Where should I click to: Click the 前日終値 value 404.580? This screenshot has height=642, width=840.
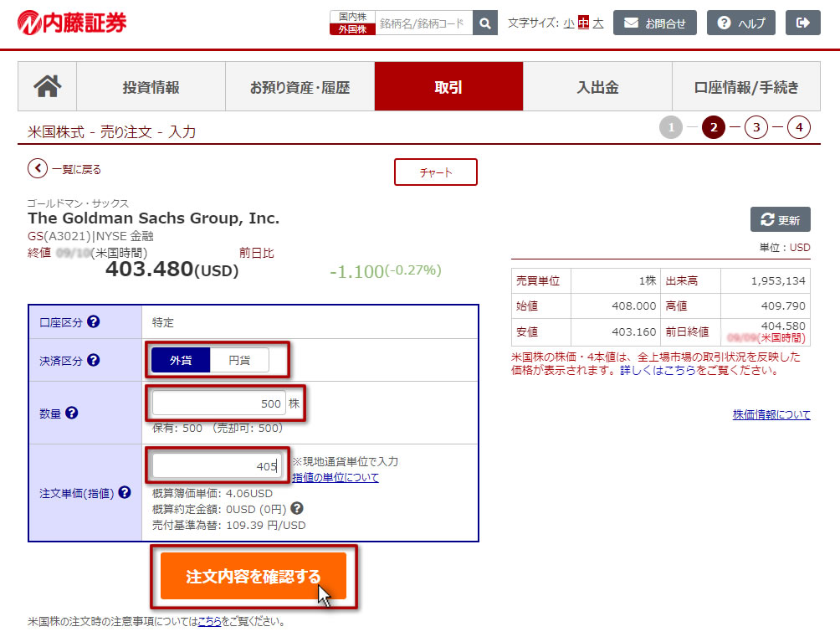(783, 326)
